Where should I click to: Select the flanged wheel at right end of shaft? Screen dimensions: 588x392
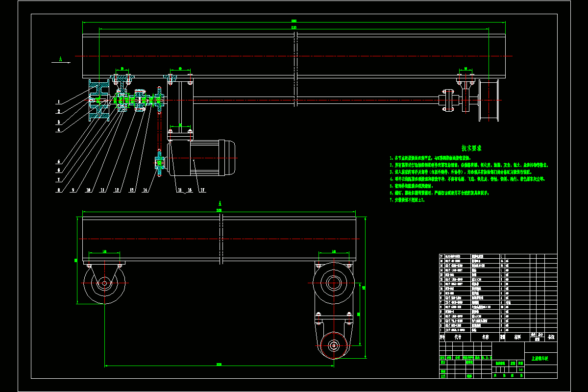(488, 100)
